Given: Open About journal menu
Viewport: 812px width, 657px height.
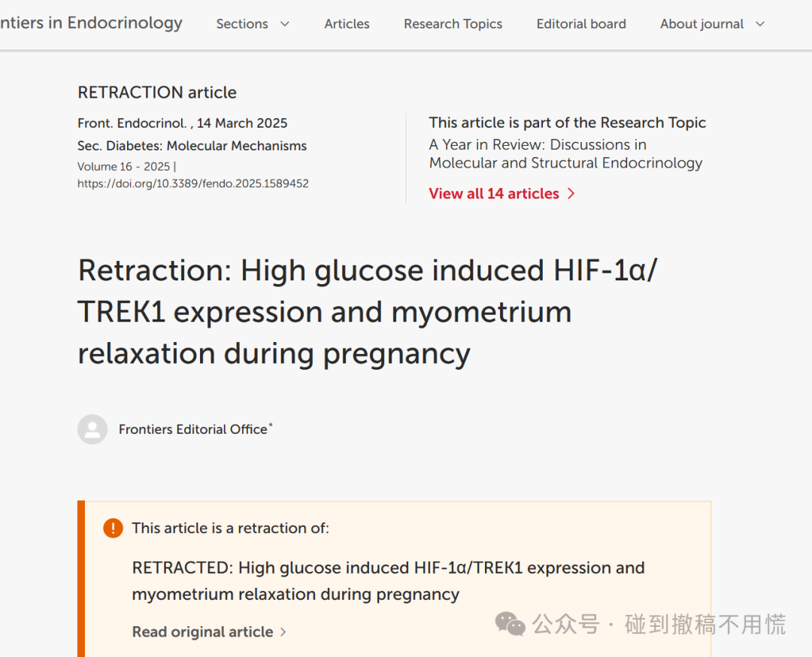Looking at the screenshot, I should click(x=713, y=24).
